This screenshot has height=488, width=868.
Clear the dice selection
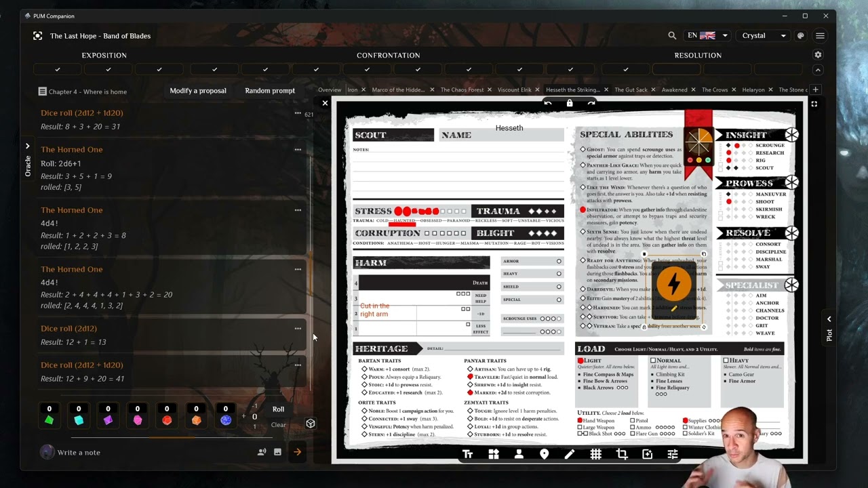pyautogui.click(x=278, y=425)
